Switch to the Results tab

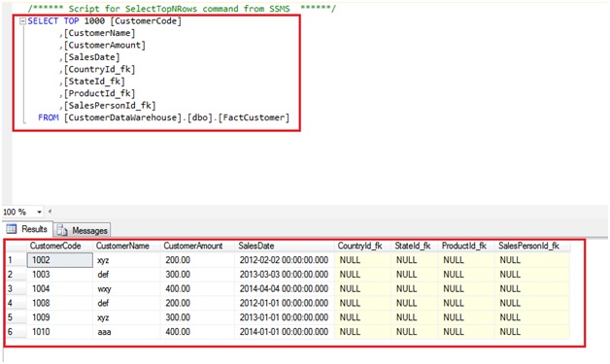tap(27, 229)
